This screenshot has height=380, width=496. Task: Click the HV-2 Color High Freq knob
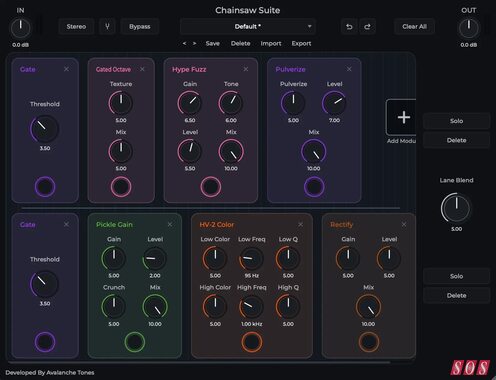251,307
